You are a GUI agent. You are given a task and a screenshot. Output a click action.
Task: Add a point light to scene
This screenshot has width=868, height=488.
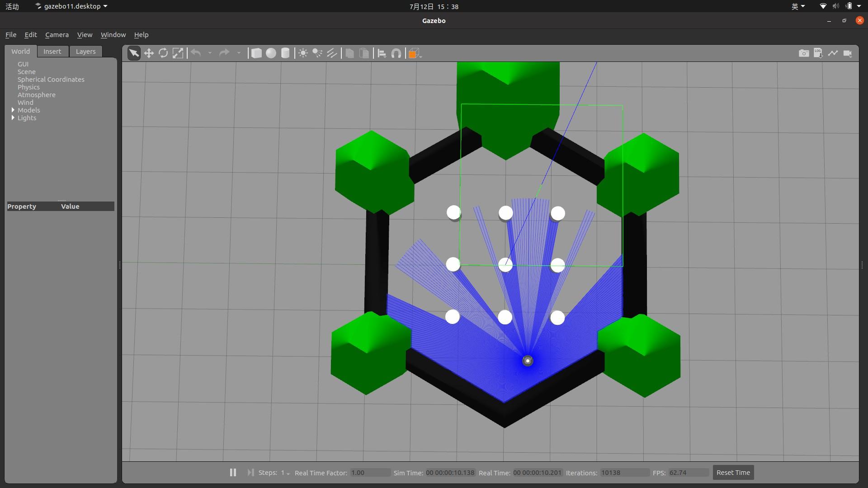click(x=303, y=53)
